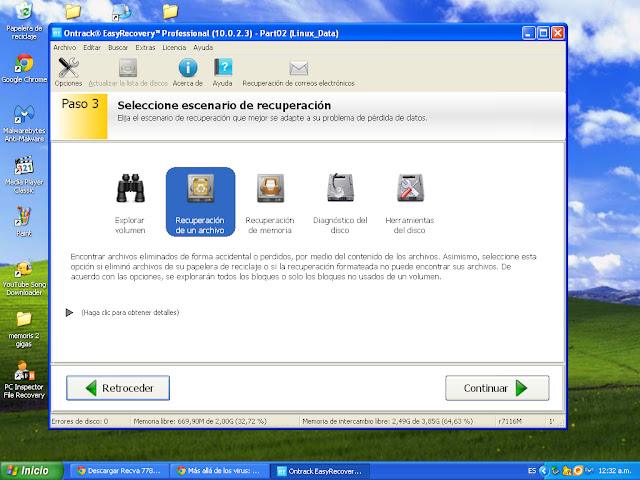The height and width of the screenshot is (480, 640).
Task: Open Google Chrome desktop shortcut
Action: click(x=24, y=69)
